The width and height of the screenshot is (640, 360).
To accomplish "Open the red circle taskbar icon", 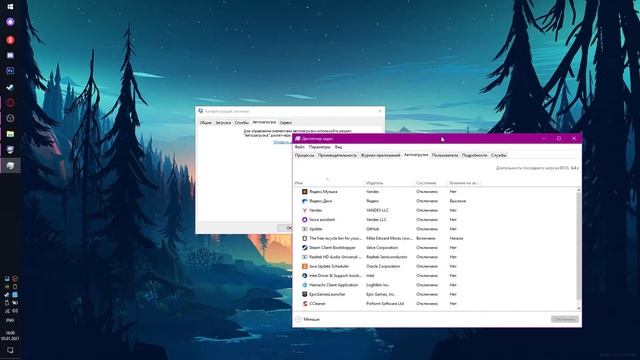I will coord(10,40).
